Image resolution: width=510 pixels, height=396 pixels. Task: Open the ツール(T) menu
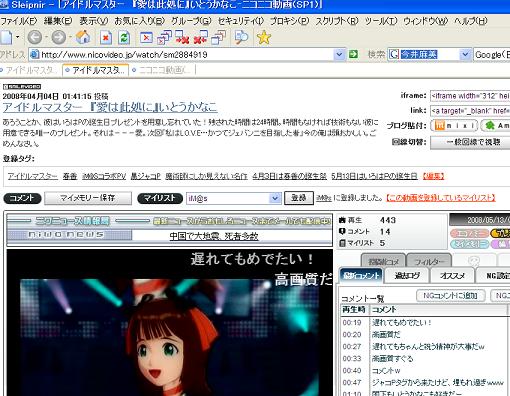point(381,21)
